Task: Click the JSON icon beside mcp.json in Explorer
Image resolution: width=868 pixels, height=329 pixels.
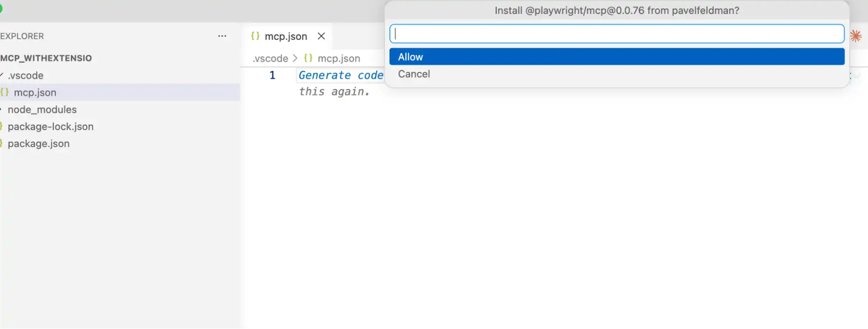Action: (4, 92)
